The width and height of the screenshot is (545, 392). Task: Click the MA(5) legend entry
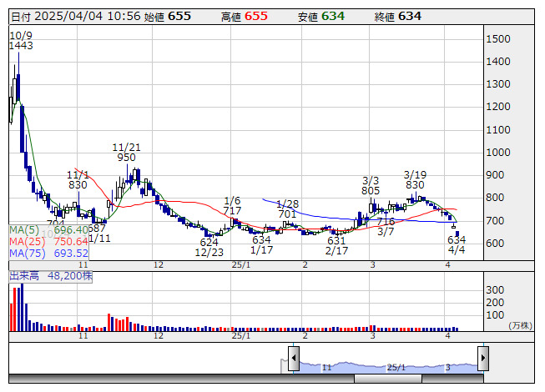tap(49, 229)
